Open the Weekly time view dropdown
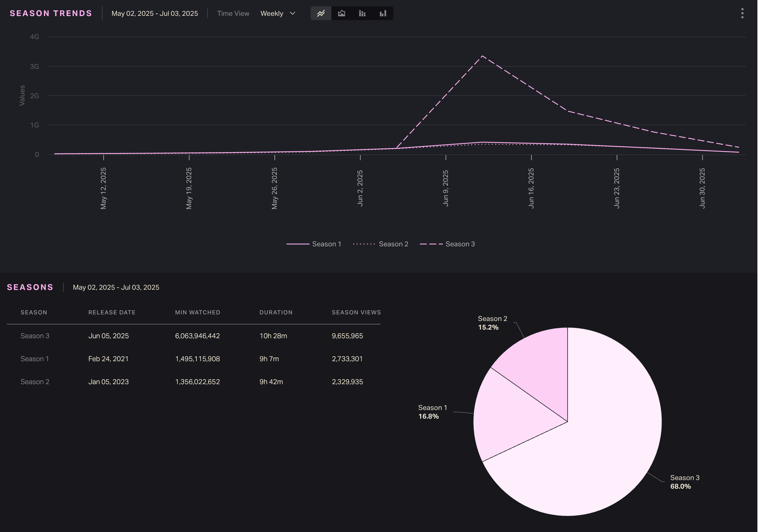This screenshot has height=532, width=764. (x=272, y=14)
